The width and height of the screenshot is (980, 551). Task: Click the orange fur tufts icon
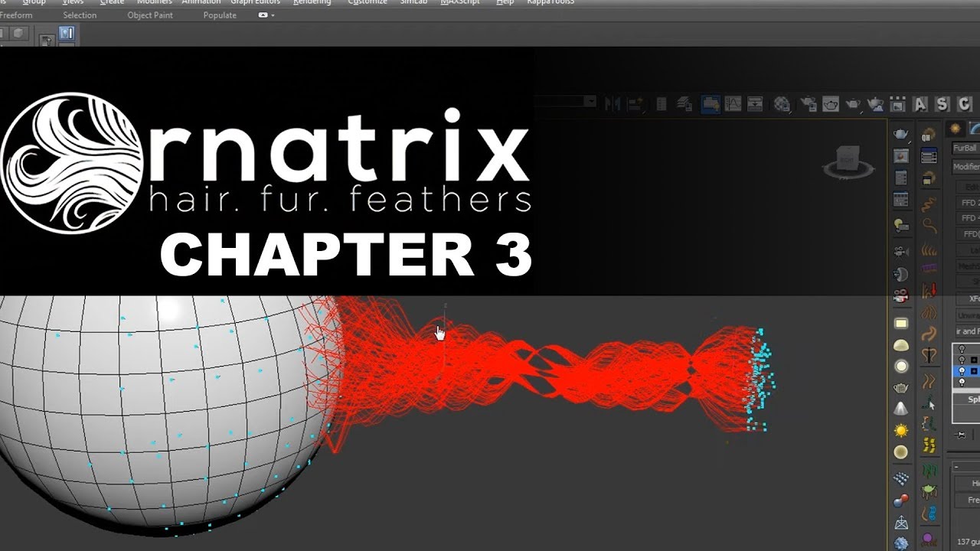coord(929,249)
